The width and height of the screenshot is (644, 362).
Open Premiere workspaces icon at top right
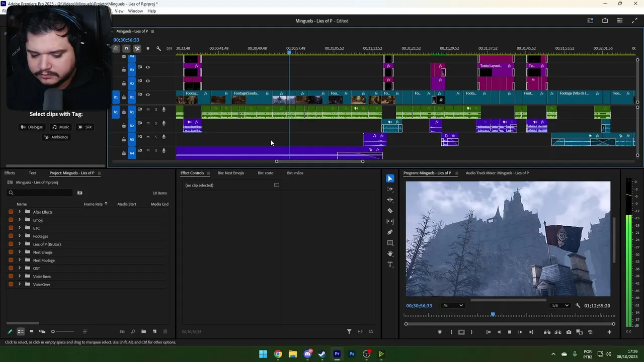(590, 21)
